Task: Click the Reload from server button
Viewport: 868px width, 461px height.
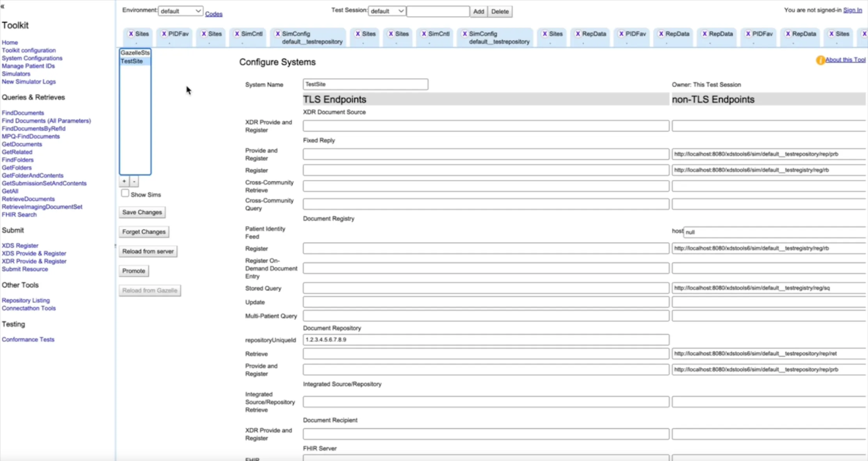Action: (148, 251)
